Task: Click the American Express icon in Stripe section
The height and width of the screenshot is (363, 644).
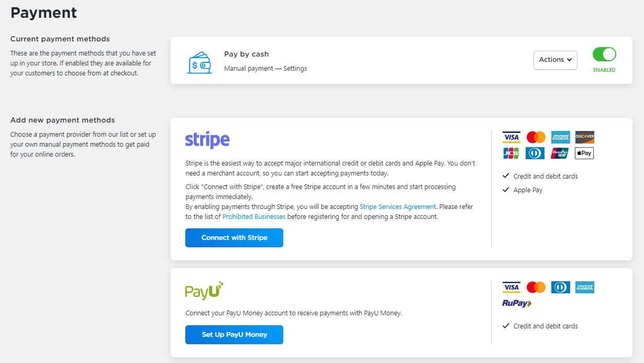Action: [560, 137]
